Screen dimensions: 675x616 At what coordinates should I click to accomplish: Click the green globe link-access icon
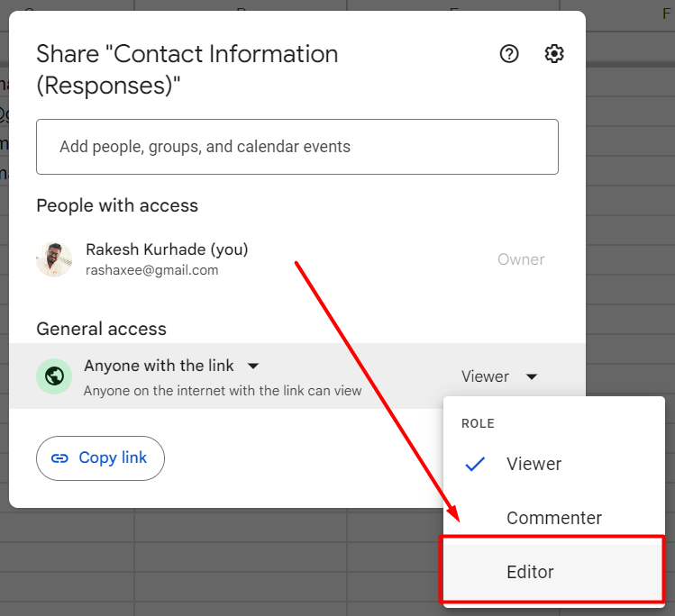coord(54,376)
